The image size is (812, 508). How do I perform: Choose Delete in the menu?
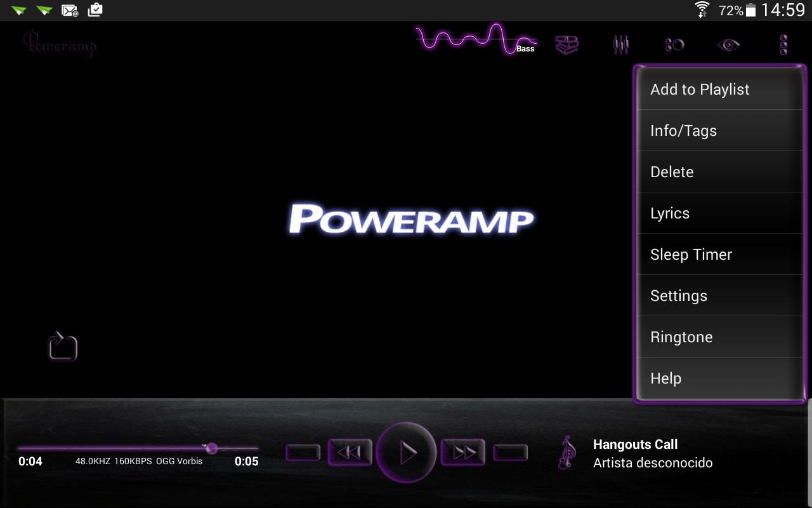(720, 172)
